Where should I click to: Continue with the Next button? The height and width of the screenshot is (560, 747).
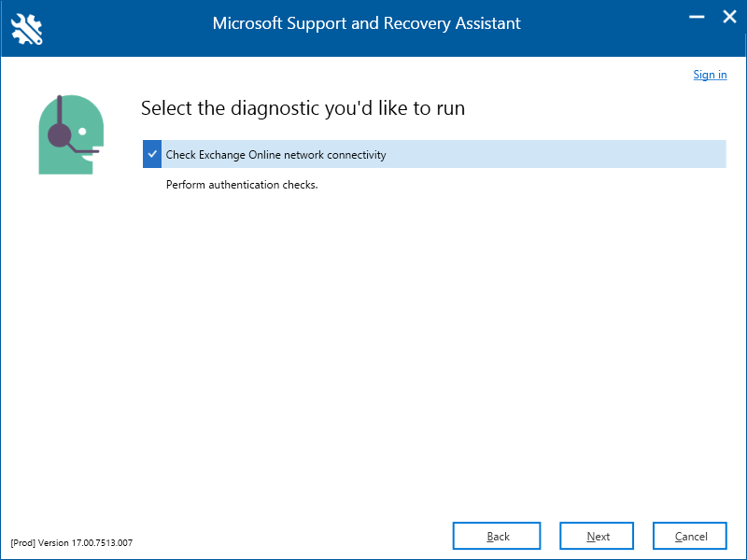pyautogui.click(x=597, y=536)
